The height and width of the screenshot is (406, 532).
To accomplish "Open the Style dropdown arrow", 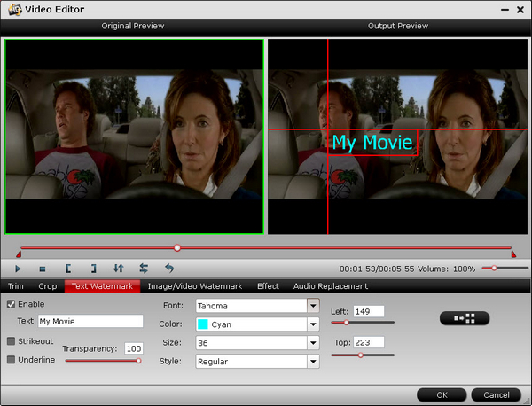I will click(313, 361).
